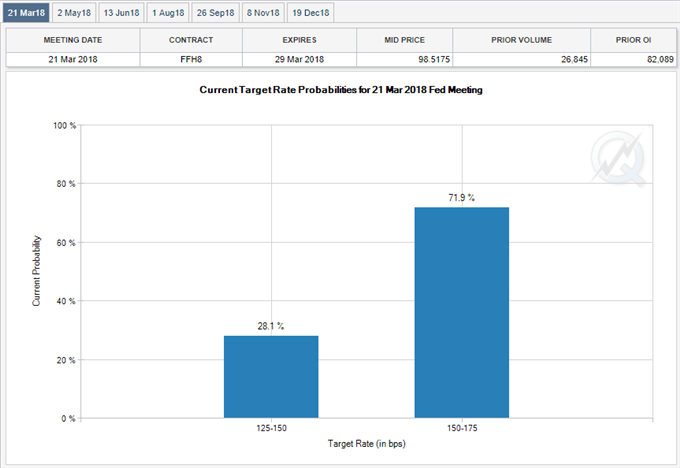Click the 98.5175 mid price value
Screen dimensions: 680x468
(x=434, y=59)
